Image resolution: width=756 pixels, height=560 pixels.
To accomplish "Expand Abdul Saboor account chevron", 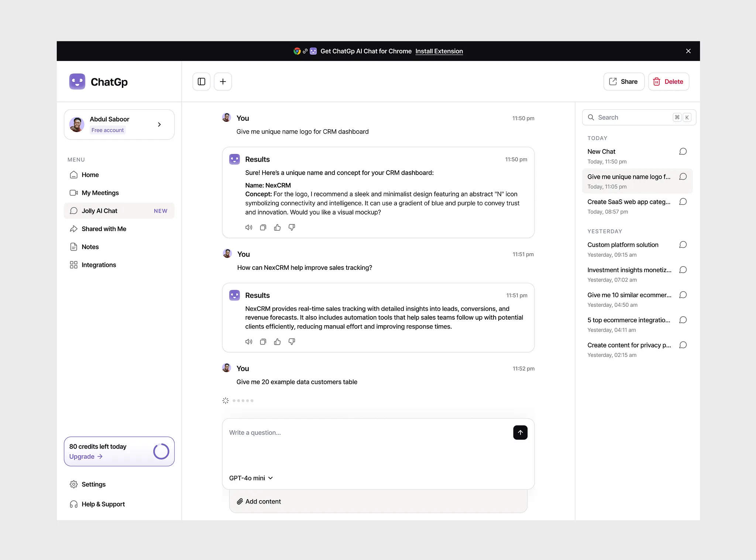I will [x=159, y=124].
